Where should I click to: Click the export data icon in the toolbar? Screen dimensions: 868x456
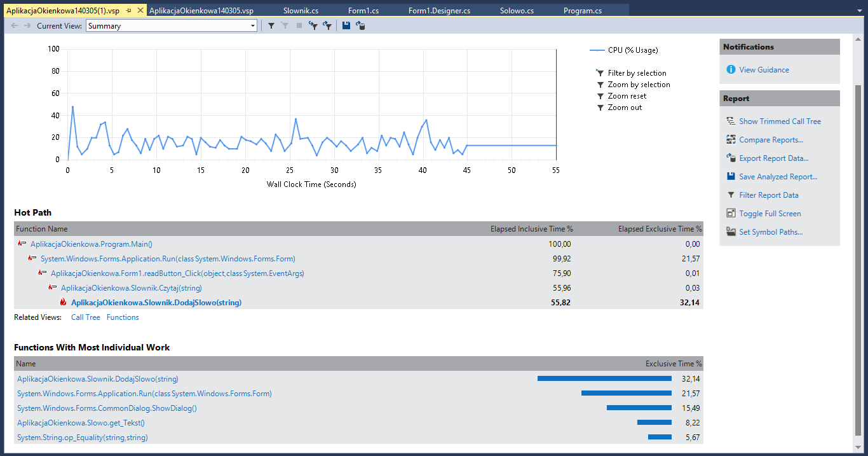360,25
